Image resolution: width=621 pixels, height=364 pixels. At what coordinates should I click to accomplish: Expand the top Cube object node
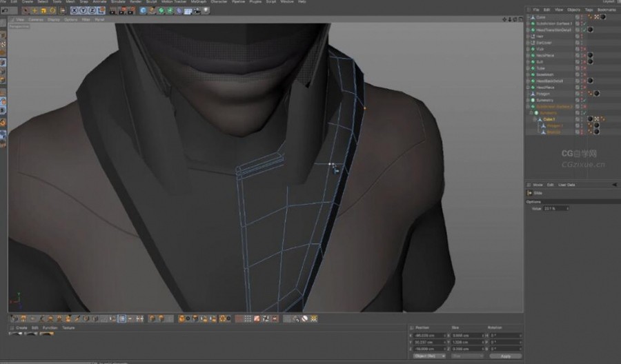pos(528,17)
